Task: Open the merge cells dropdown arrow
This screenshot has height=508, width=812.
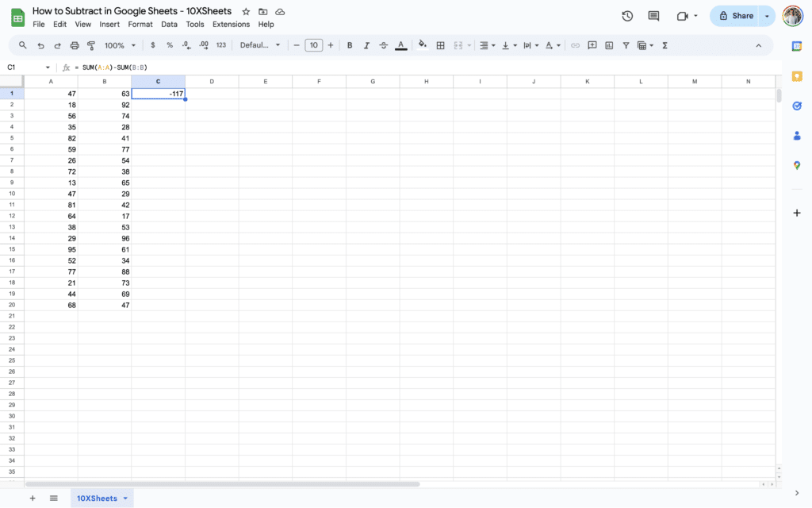Action: pos(469,45)
